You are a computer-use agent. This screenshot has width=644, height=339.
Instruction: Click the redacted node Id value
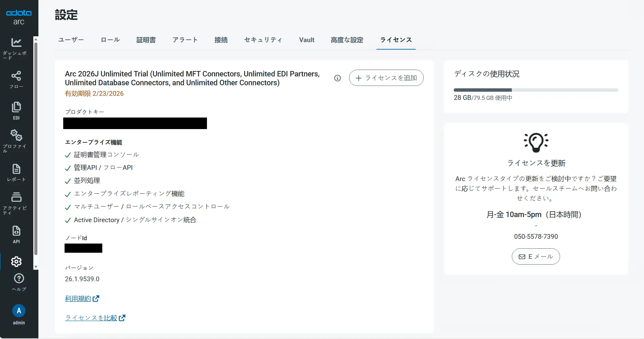[x=83, y=248]
